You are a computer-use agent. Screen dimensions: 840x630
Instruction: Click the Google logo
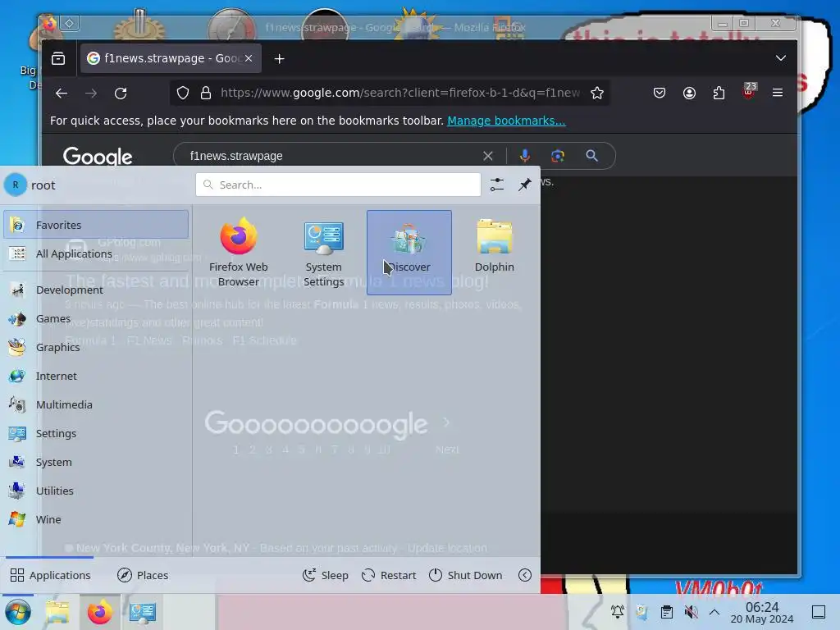tap(98, 157)
